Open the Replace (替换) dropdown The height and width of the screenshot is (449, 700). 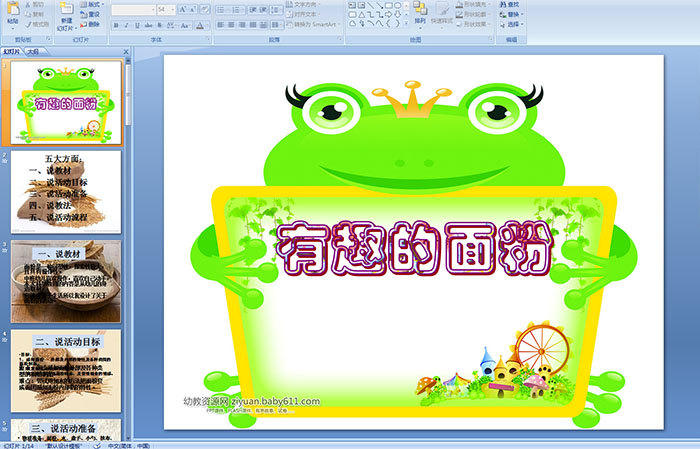512,14
